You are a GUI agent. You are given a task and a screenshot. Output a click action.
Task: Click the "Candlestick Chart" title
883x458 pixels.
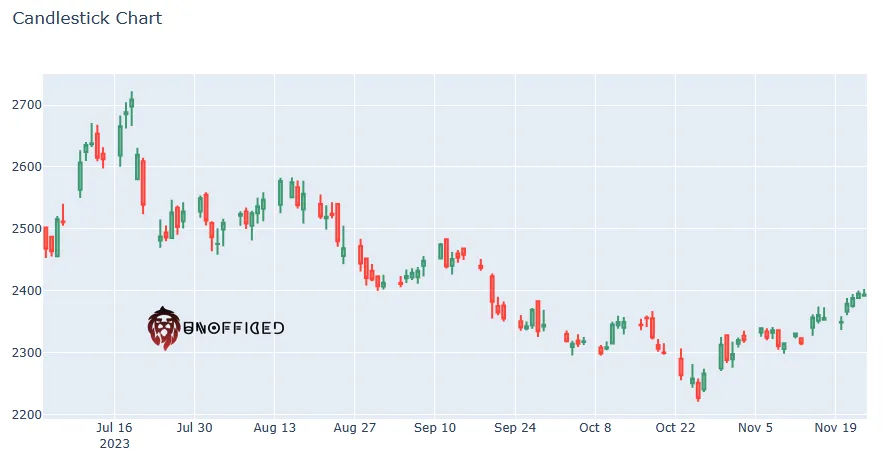click(x=87, y=18)
